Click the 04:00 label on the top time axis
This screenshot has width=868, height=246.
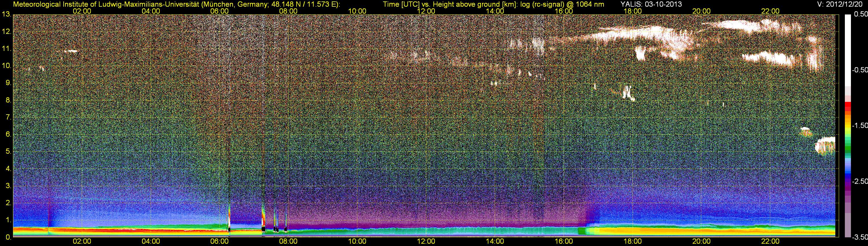pyautogui.click(x=151, y=11)
